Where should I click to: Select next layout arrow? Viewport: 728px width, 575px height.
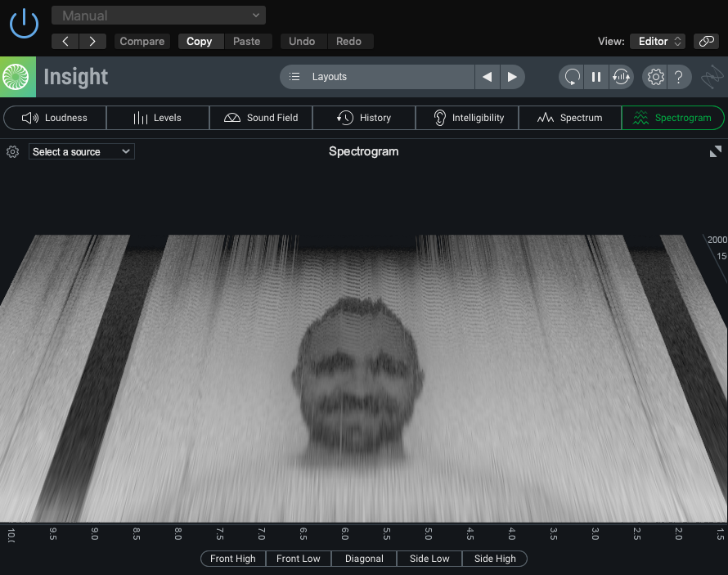tap(512, 77)
